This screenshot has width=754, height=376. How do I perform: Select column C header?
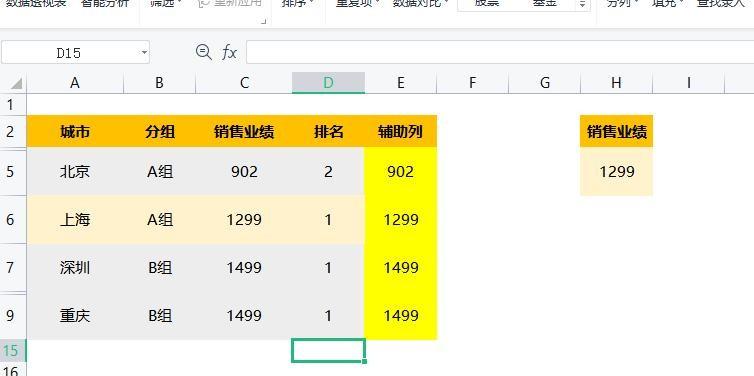244,83
